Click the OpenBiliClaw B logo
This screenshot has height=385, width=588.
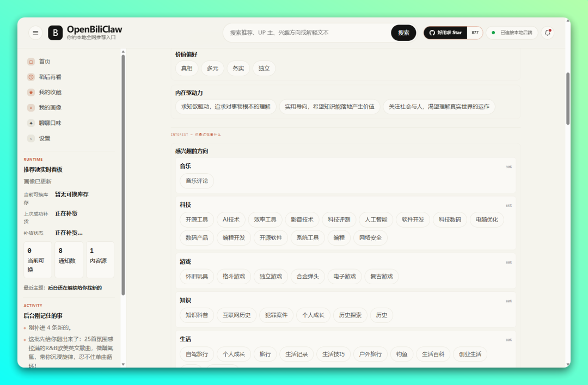pos(55,33)
